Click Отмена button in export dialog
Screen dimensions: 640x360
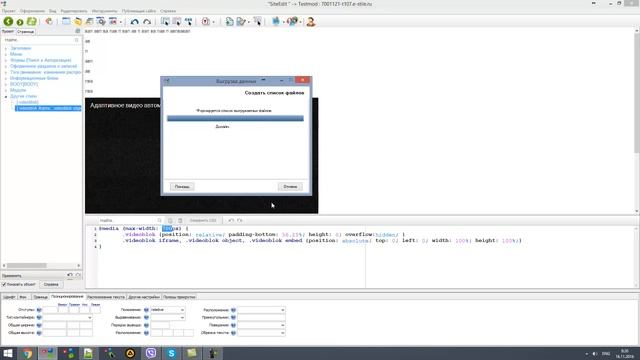pos(290,187)
